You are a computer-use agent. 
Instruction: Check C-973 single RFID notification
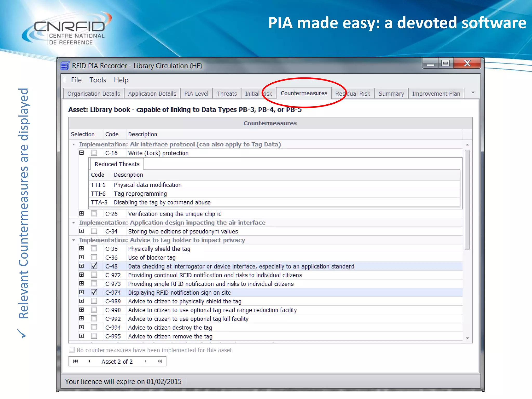tap(94, 284)
